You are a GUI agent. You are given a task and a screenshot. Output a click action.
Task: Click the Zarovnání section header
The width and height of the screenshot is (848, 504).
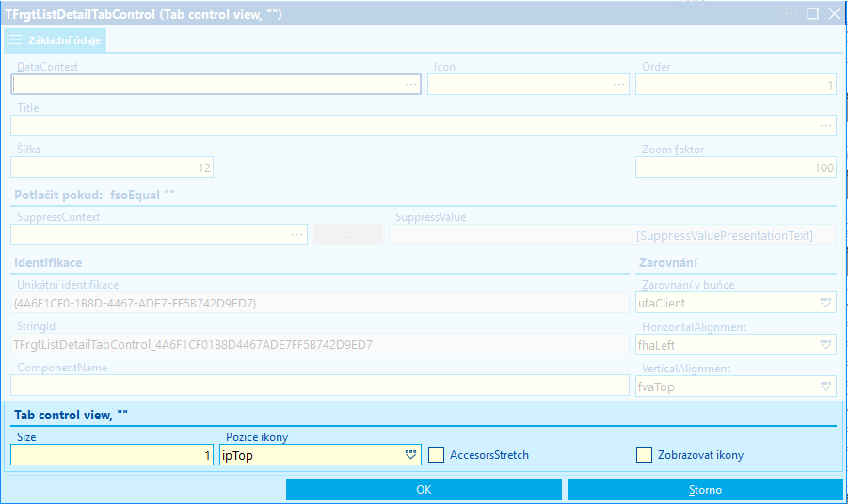pyautogui.click(x=668, y=263)
